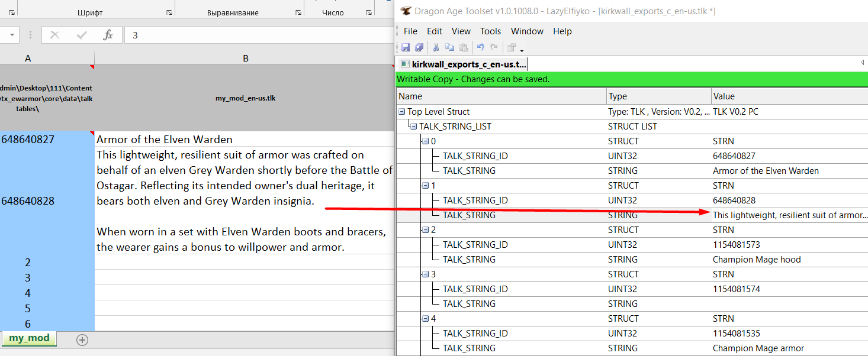868x356 pixels.
Task: Select the 'Armor of the Elven Warden' value in Toolset
Action: (766, 171)
